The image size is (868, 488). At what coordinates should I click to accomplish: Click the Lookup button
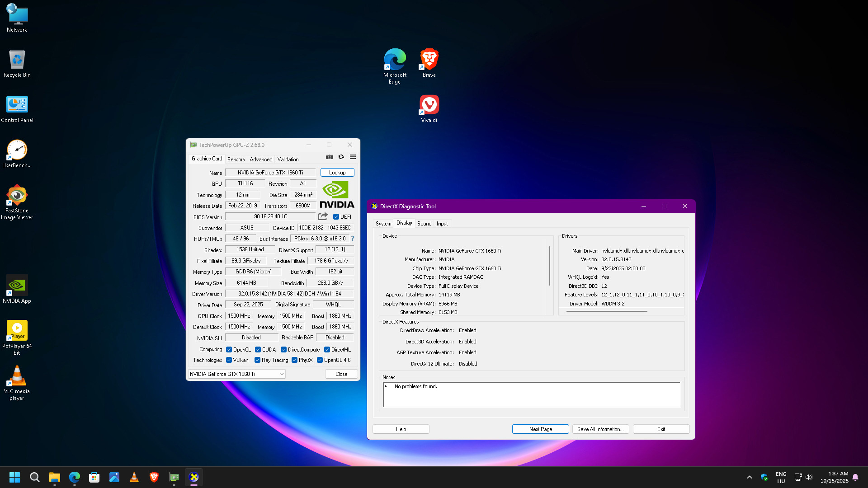click(337, 173)
